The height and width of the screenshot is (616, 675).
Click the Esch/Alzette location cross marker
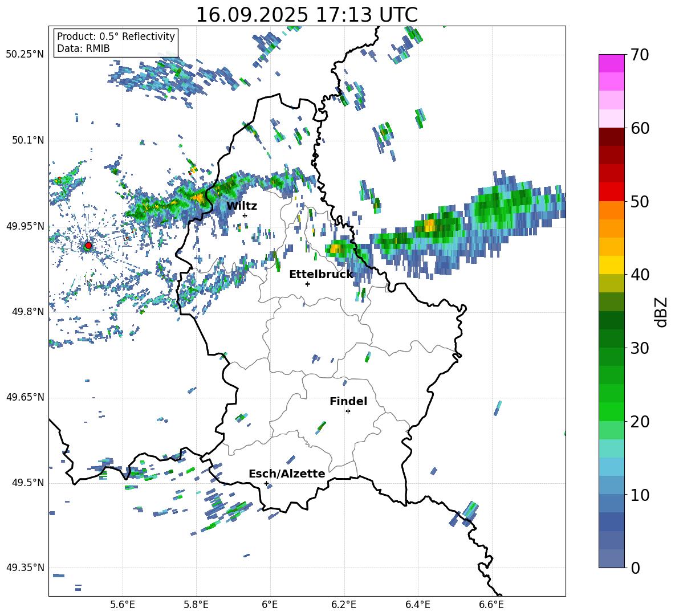coord(266,483)
